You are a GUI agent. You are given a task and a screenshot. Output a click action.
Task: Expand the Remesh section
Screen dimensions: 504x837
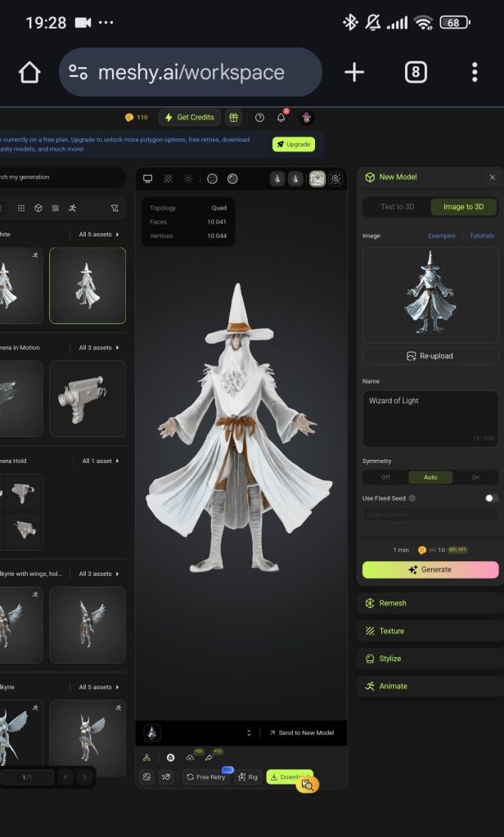(430, 603)
